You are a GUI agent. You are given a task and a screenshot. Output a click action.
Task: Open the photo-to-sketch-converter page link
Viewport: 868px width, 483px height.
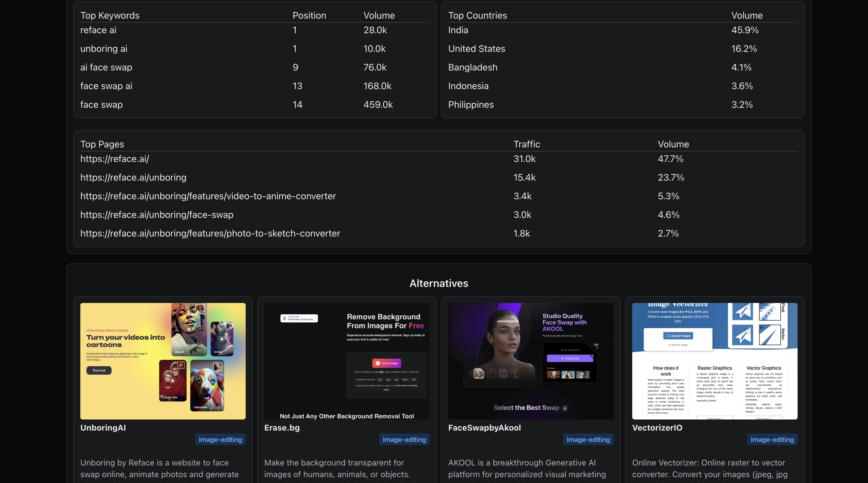pyautogui.click(x=210, y=233)
